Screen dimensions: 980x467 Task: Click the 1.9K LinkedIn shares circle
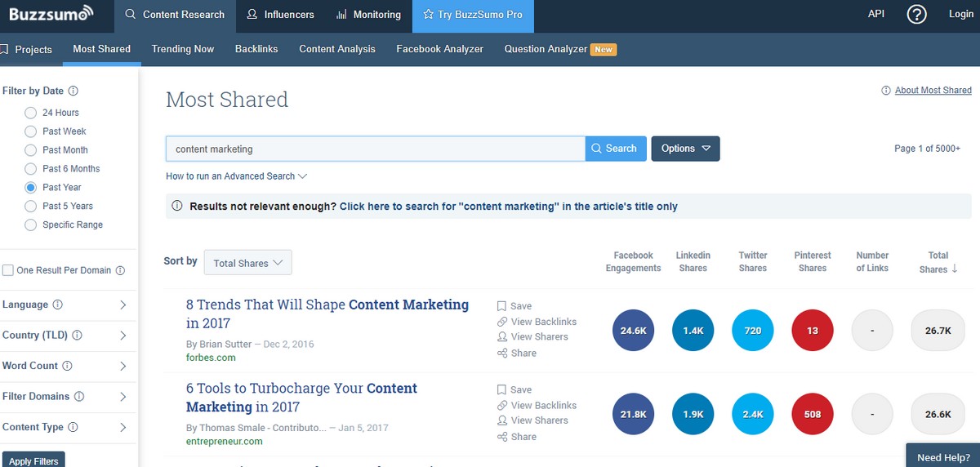coord(693,415)
